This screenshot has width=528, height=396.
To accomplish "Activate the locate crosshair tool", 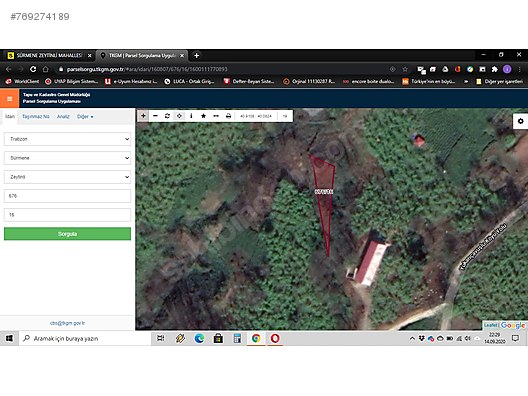I will click(179, 116).
